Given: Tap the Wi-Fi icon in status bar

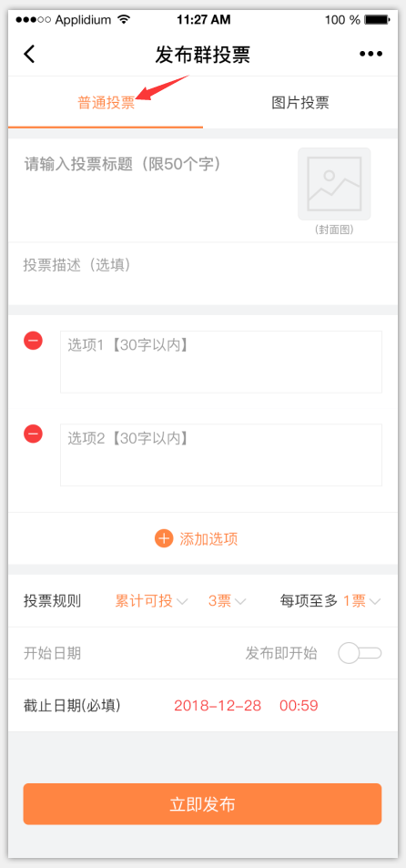Looking at the screenshot, I should [124, 20].
